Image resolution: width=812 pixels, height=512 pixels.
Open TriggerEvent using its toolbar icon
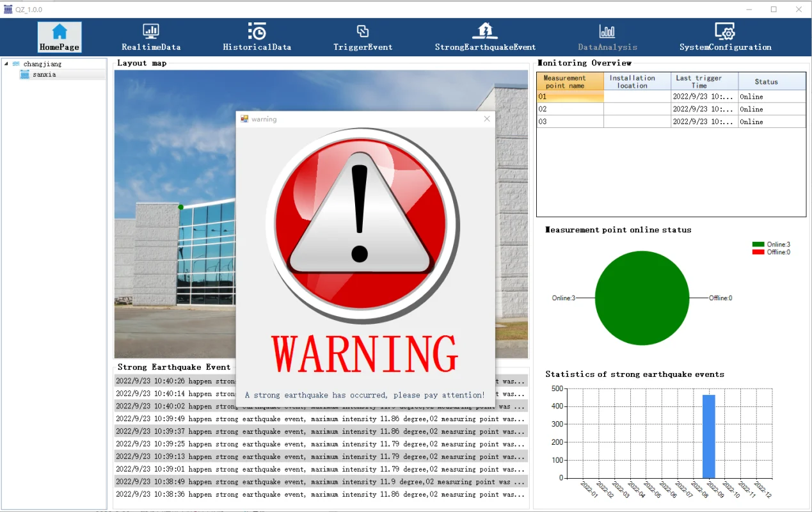click(363, 30)
